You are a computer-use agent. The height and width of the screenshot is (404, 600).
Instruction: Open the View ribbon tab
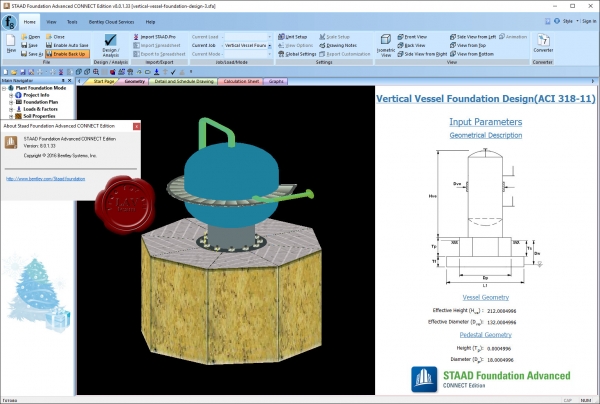click(x=51, y=22)
